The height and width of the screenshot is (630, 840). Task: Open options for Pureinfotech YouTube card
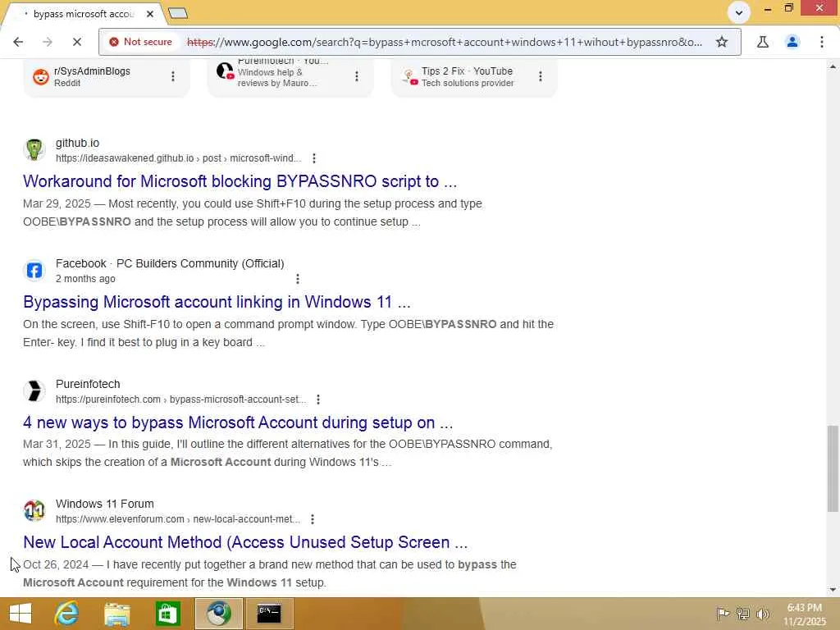coord(356,76)
